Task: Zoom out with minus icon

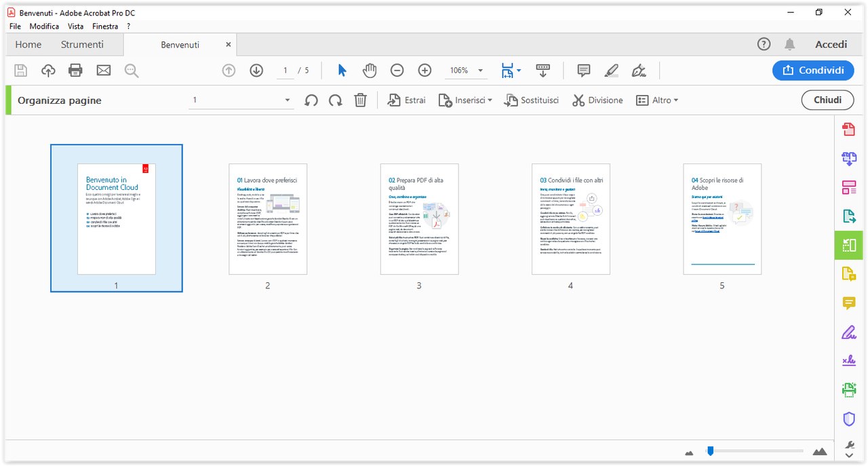Action: (397, 71)
